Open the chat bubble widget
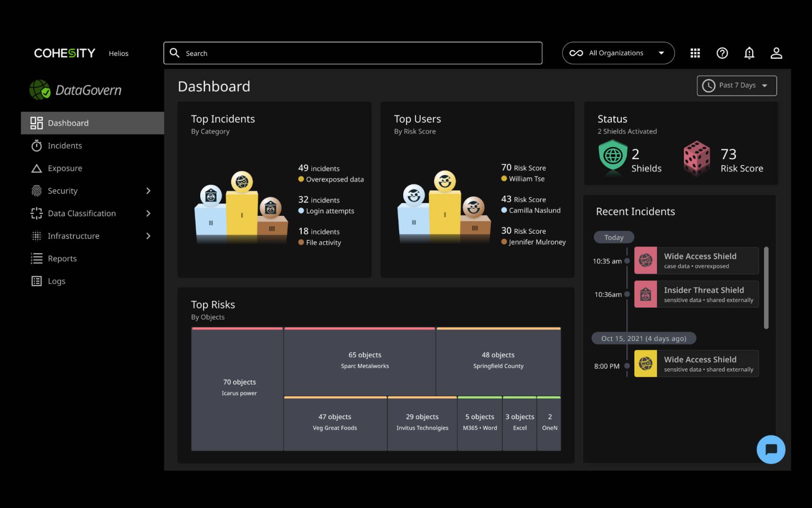Viewport: 812px width, 508px height. coord(770,449)
